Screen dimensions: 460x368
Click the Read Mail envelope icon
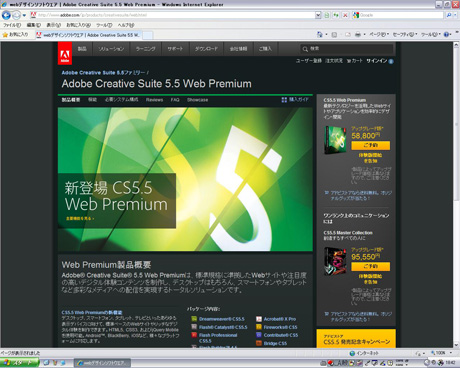pyautogui.click(x=348, y=34)
